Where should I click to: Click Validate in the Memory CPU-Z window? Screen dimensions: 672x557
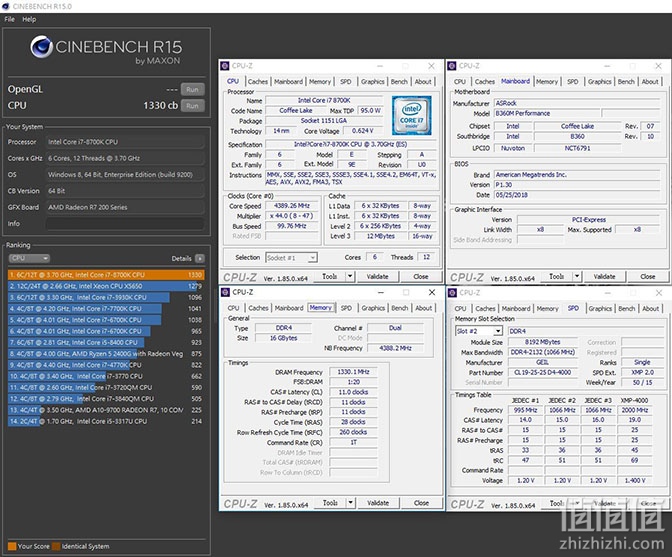pos(378,503)
